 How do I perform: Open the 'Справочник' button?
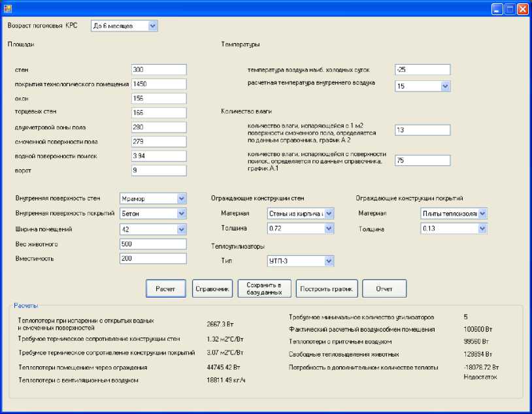click(212, 289)
